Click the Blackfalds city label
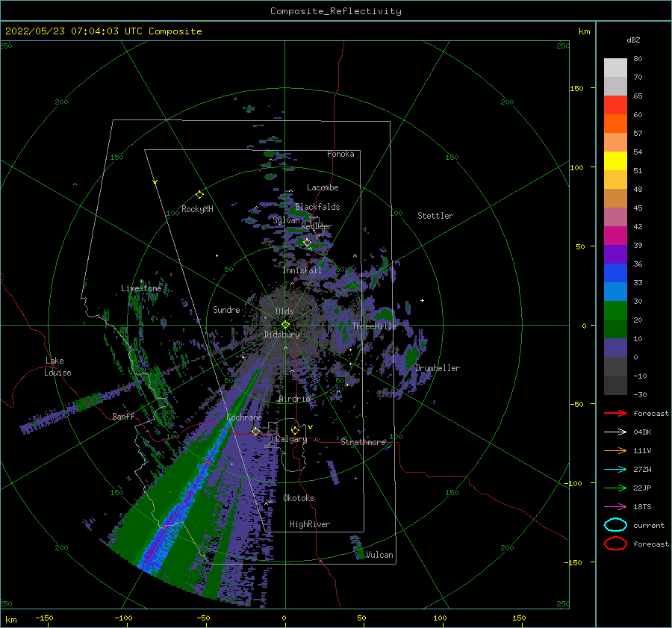This screenshot has width=672, height=628. click(x=317, y=207)
